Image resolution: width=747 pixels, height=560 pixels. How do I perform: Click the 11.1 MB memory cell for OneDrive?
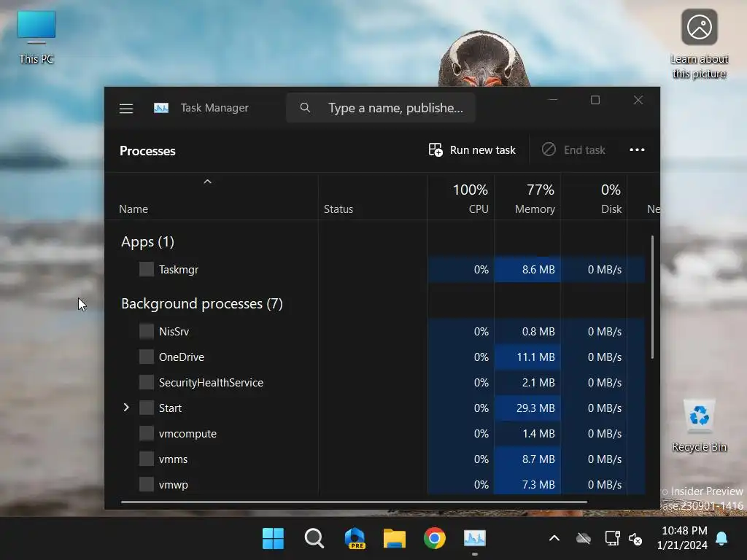pyautogui.click(x=527, y=357)
